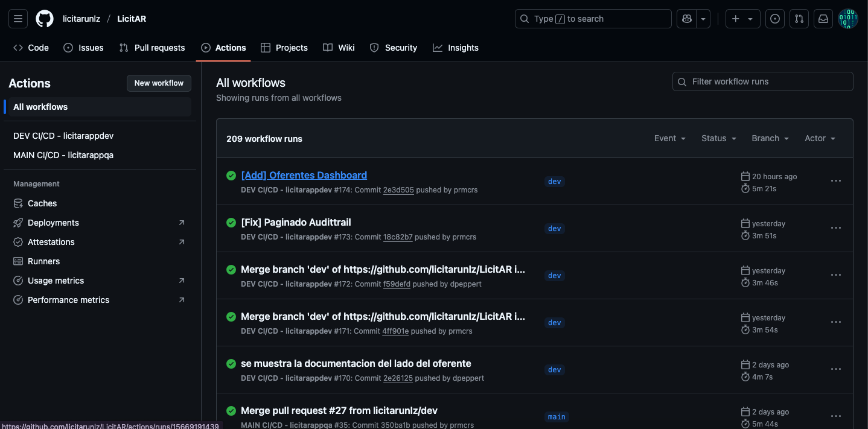Image resolution: width=868 pixels, height=429 pixels.
Task: Go to GitHub home via Octocat logo
Action: pyautogui.click(x=45, y=19)
